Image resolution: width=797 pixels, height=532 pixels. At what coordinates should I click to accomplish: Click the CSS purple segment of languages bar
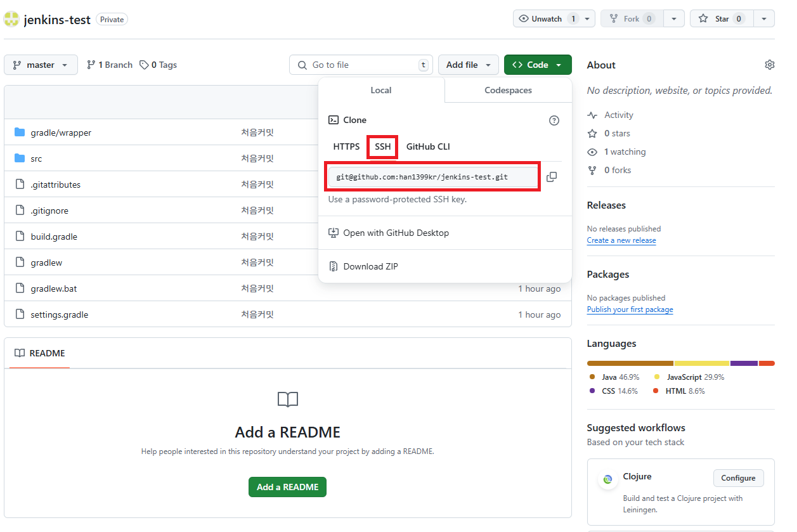pos(744,363)
